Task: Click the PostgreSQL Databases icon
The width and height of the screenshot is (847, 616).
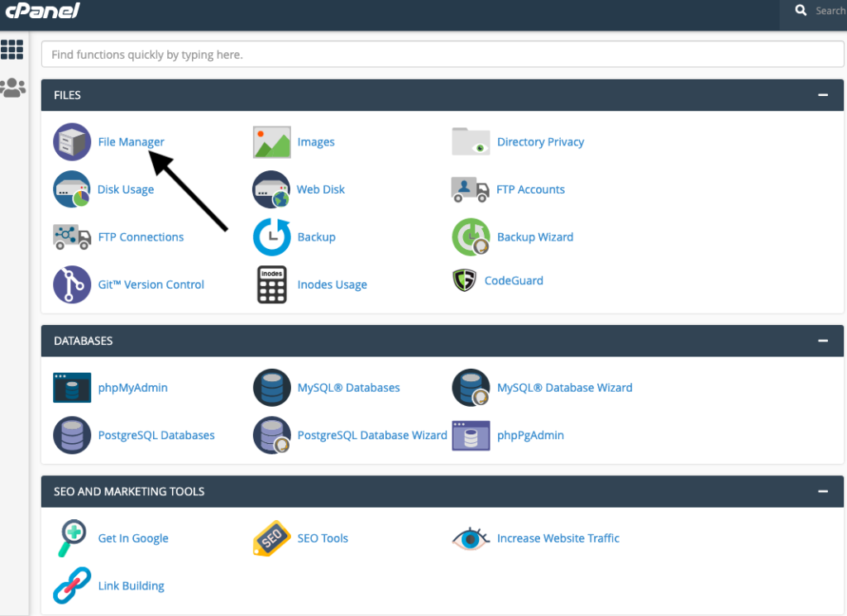Action: (x=72, y=435)
